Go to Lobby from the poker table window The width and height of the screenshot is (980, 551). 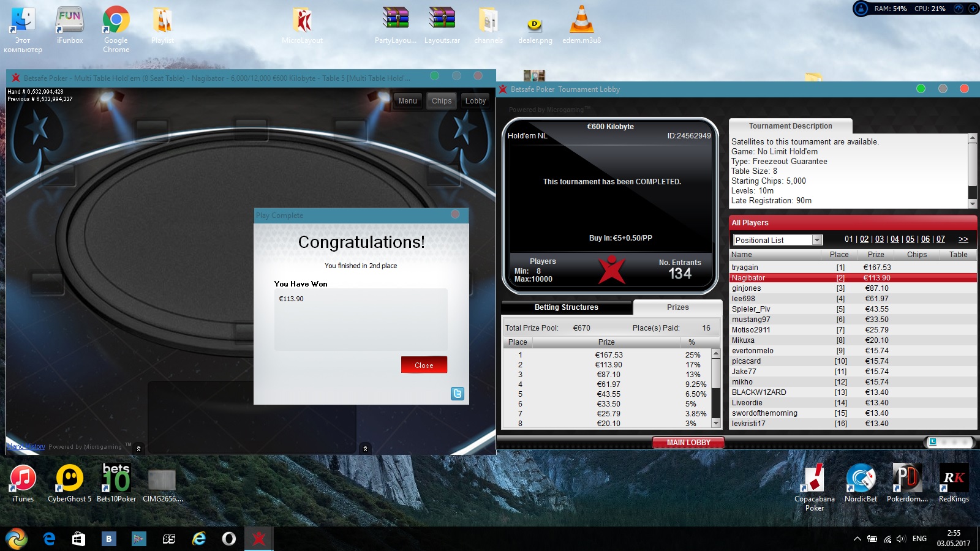(x=475, y=101)
